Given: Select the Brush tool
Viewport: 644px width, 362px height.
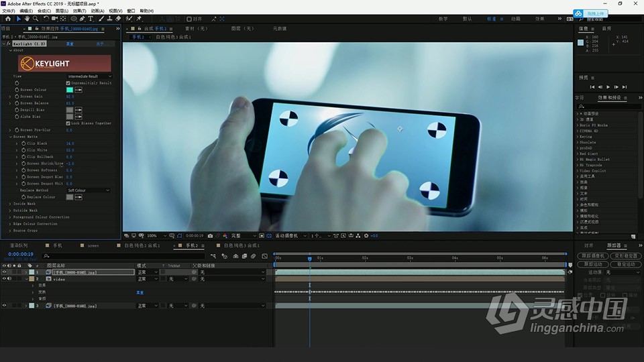Looking at the screenshot, I should click(101, 19).
